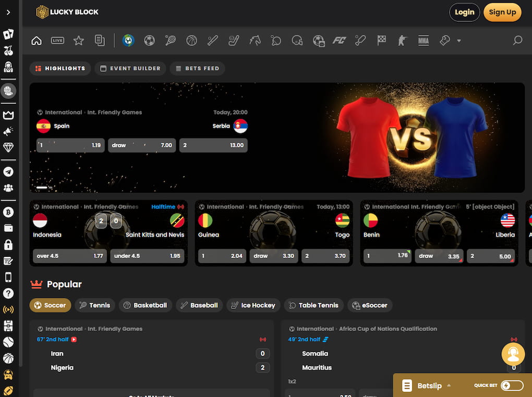The height and width of the screenshot is (397, 532).
Task: Open the Africa Cup of Nations Qualification link
Action: [388, 329]
